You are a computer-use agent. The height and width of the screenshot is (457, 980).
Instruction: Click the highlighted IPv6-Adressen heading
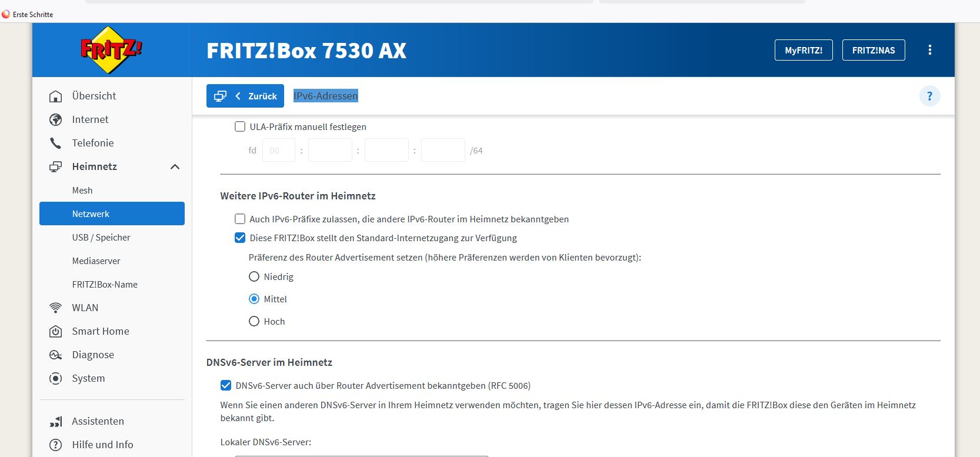[326, 96]
